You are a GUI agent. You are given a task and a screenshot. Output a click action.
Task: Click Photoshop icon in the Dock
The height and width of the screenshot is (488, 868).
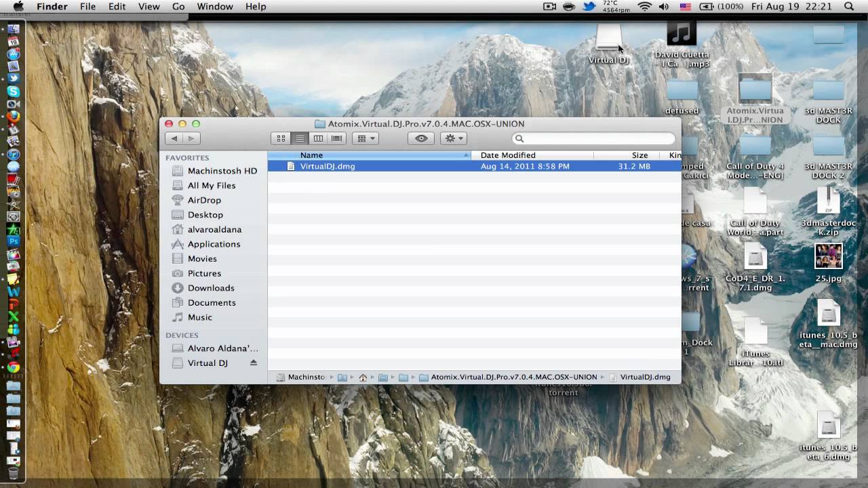click(x=13, y=241)
